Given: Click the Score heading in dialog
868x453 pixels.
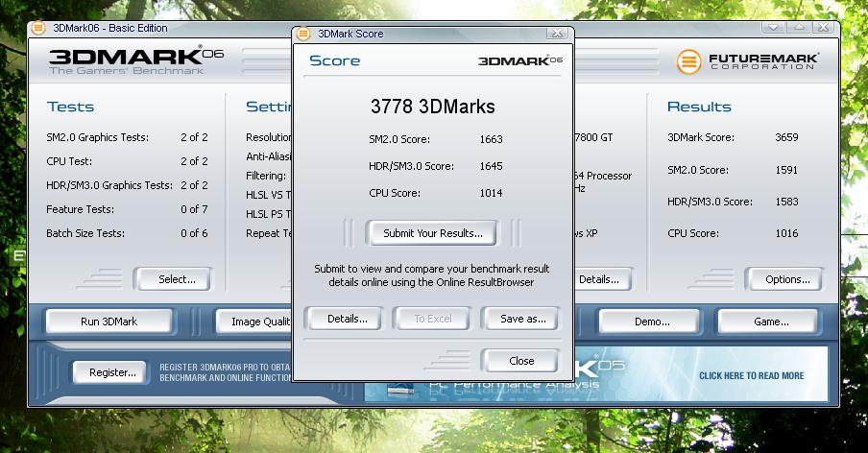Looking at the screenshot, I should [334, 60].
